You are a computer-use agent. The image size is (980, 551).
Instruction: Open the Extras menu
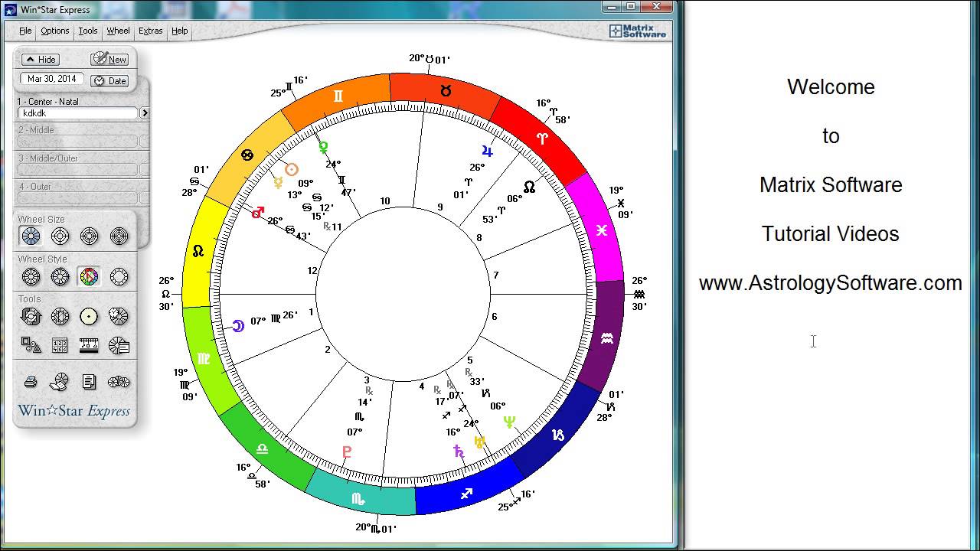[x=150, y=31]
